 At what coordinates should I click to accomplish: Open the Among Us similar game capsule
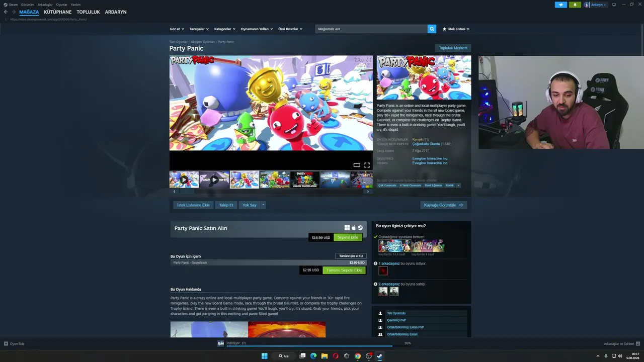428,246
